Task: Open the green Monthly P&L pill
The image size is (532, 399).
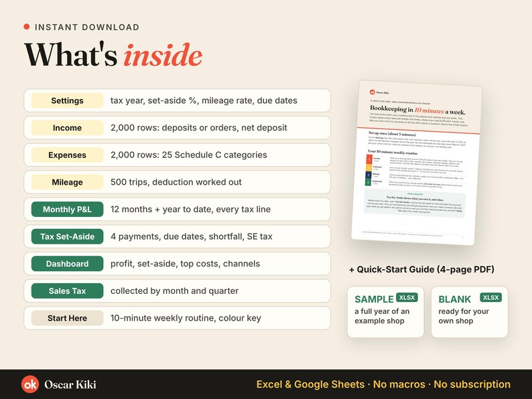Action: point(67,209)
